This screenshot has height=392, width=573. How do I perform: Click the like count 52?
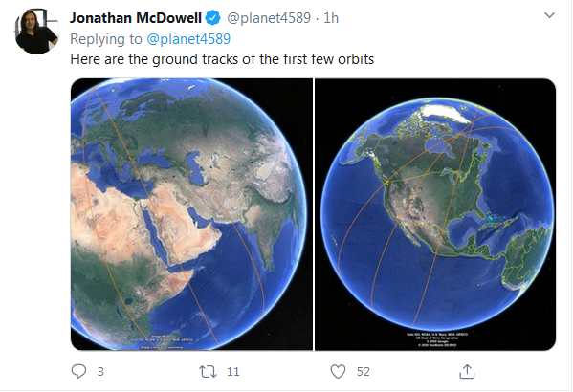point(364,372)
